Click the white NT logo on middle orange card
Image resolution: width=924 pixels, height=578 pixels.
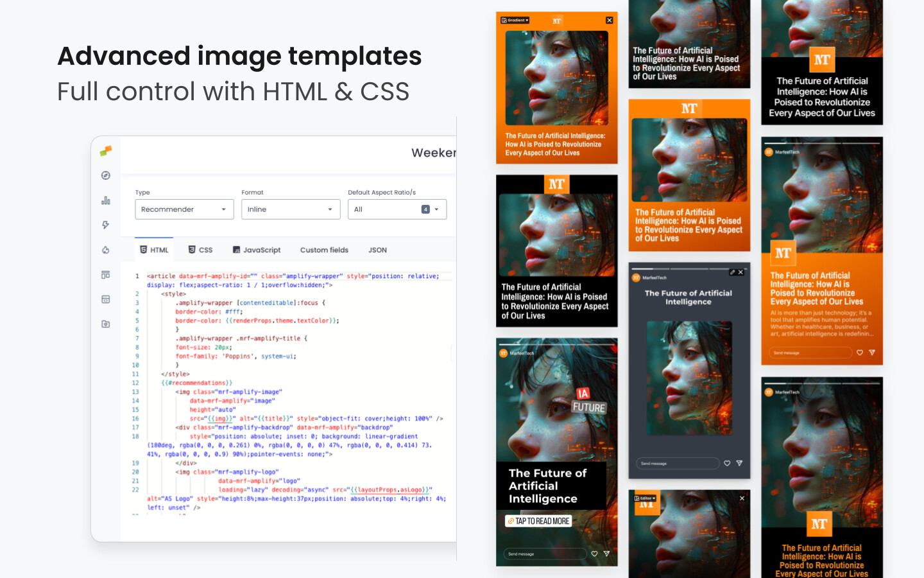(x=689, y=109)
